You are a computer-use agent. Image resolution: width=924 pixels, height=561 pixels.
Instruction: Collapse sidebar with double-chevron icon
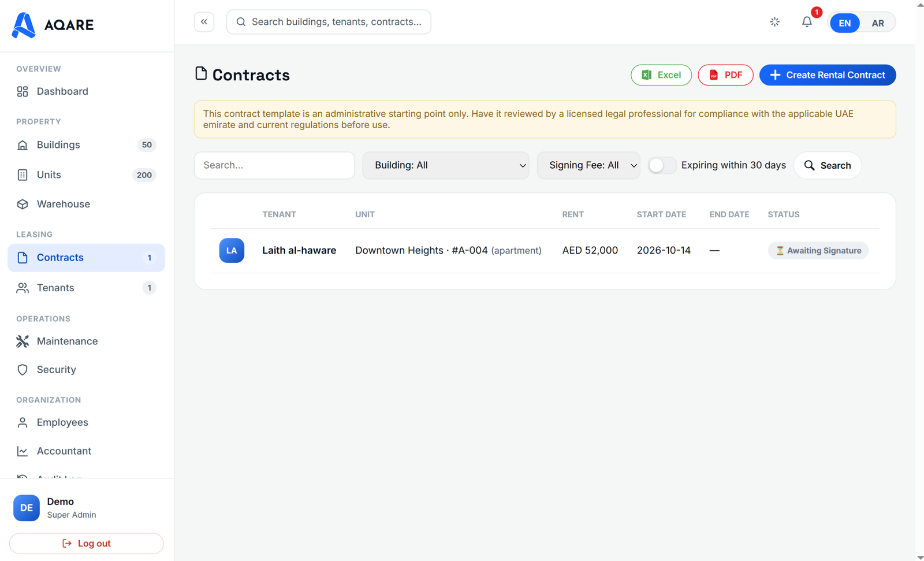(204, 22)
